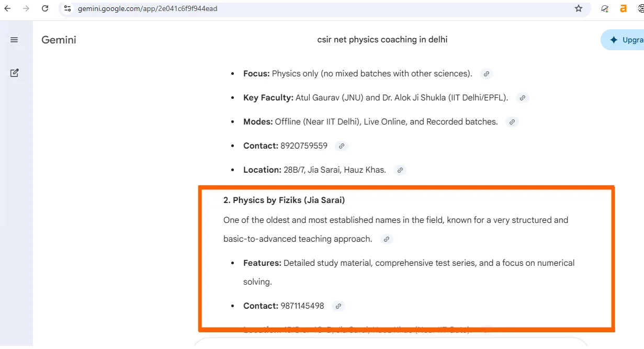The width and height of the screenshot is (644, 349).
Task: Click the orange 'a' extension icon
Action: click(x=623, y=8)
